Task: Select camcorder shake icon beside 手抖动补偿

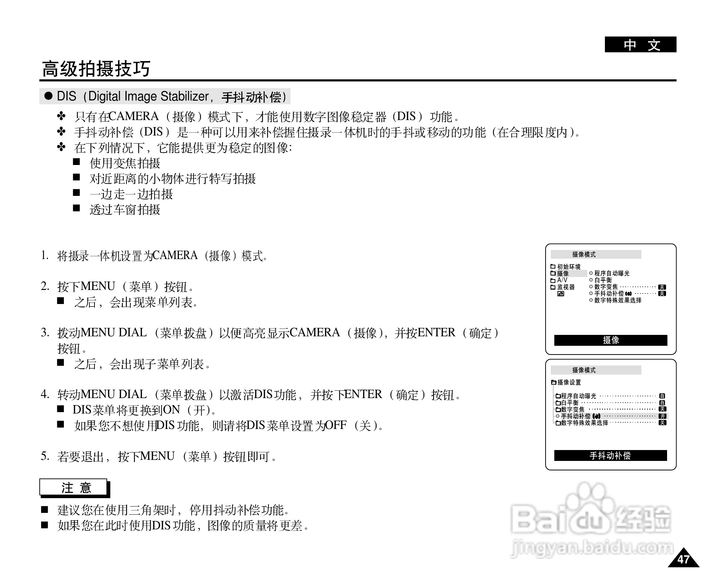Action: (x=629, y=294)
